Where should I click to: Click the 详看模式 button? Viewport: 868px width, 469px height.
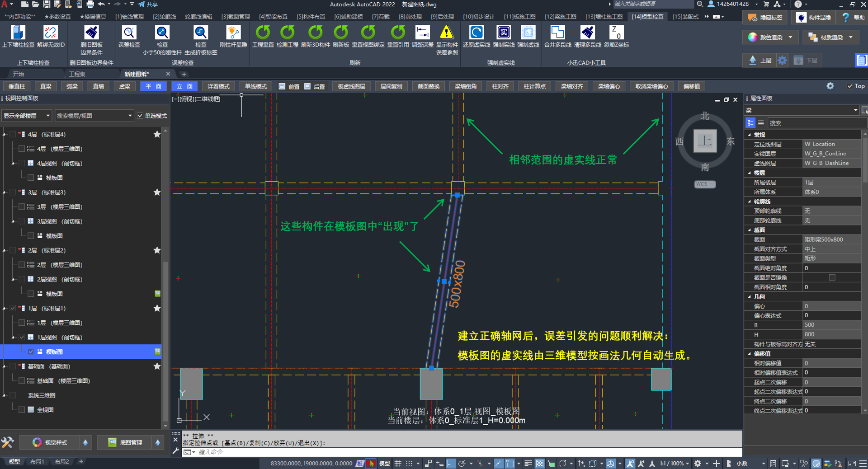218,86
